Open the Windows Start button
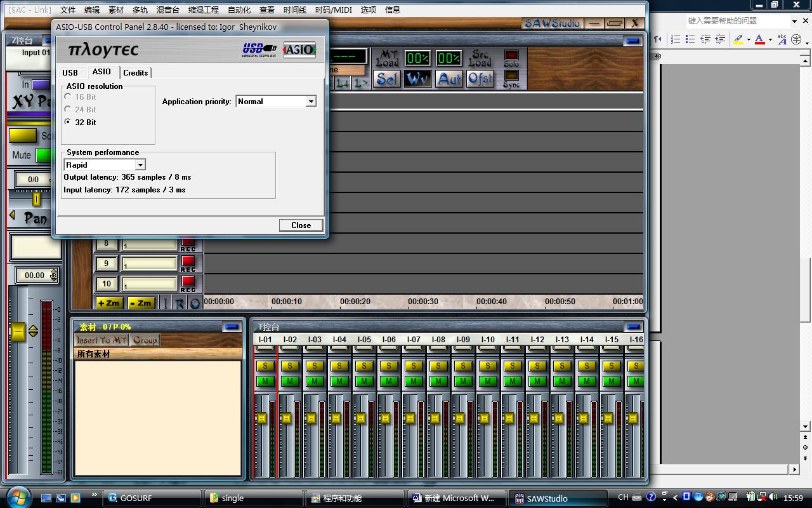Image resolution: width=812 pixels, height=508 pixels. (x=17, y=497)
